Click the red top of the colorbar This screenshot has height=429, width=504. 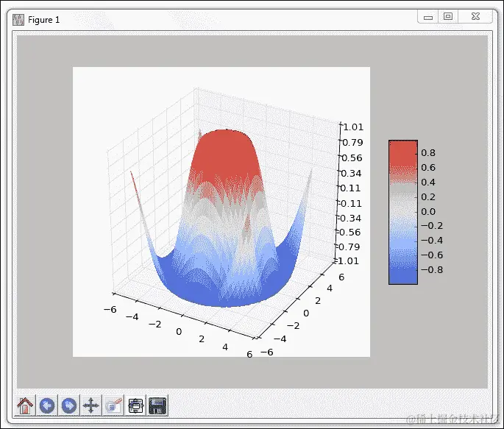click(x=403, y=152)
